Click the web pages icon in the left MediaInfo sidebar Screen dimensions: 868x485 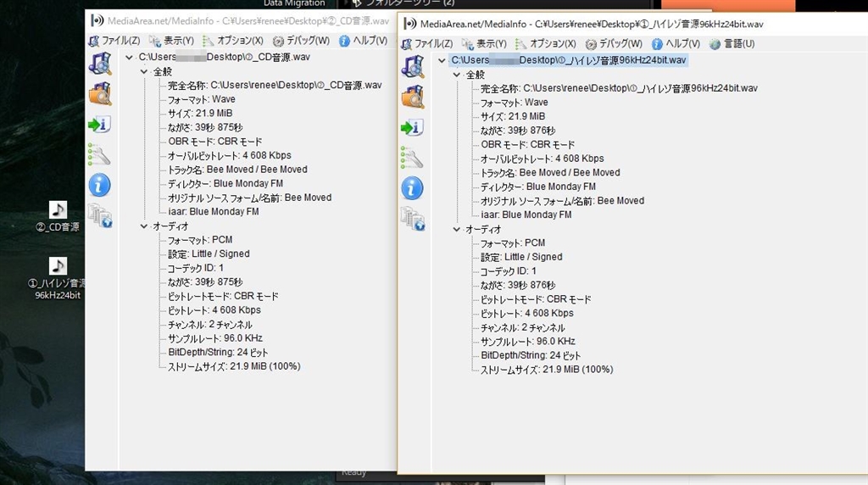[x=100, y=215]
